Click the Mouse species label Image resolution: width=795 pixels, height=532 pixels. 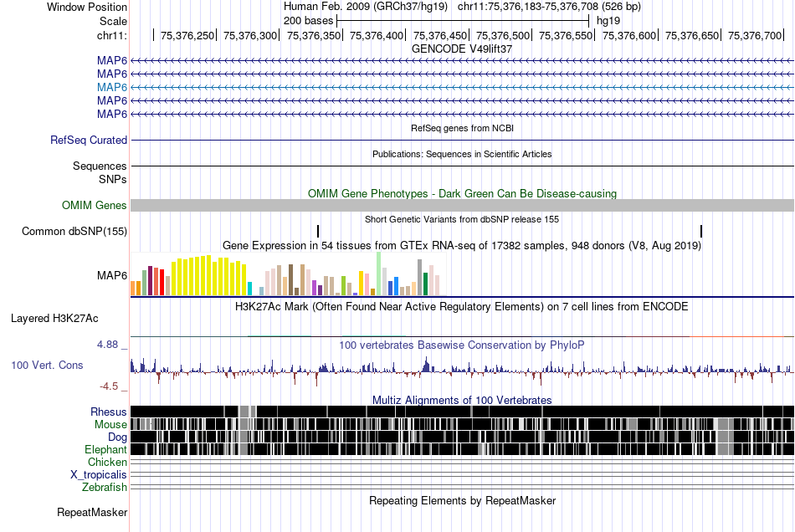[110, 425]
